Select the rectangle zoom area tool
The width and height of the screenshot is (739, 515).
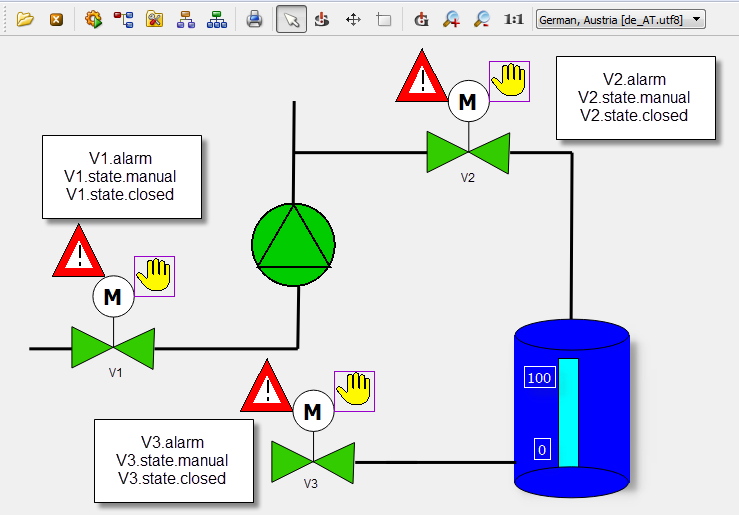[x=384, y=19]
